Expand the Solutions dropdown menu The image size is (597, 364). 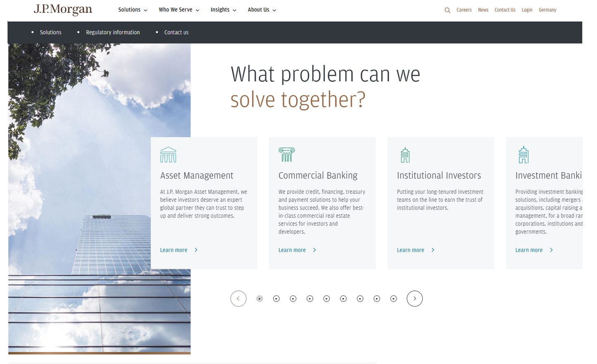pos(133,10)
